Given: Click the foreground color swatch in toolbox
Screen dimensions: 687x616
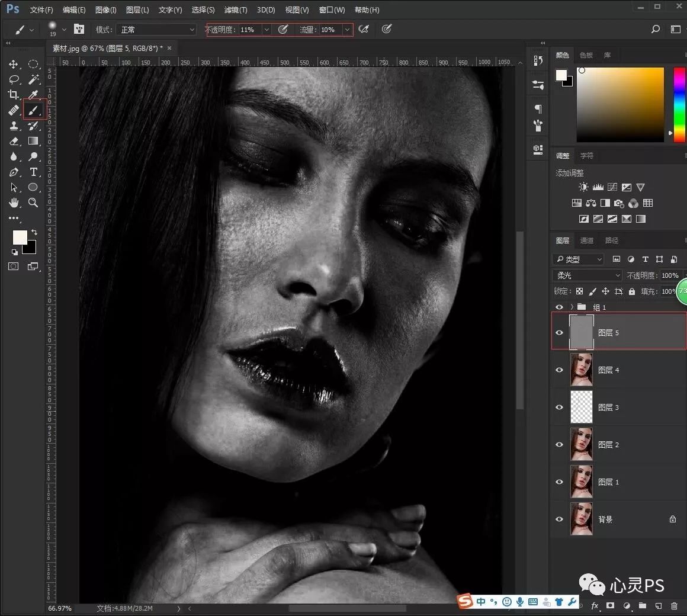Looking at the screenshot, I should pos(19,237).
